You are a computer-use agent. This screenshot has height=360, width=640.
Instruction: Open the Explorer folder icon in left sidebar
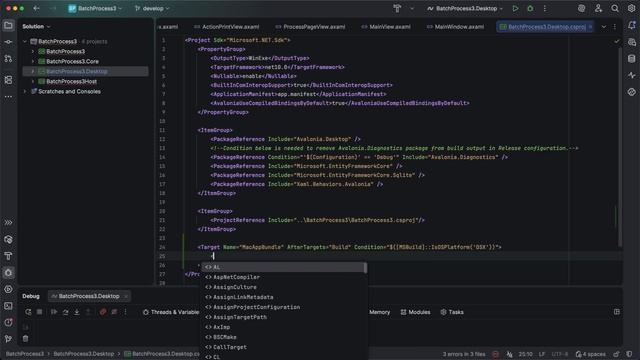8,25
